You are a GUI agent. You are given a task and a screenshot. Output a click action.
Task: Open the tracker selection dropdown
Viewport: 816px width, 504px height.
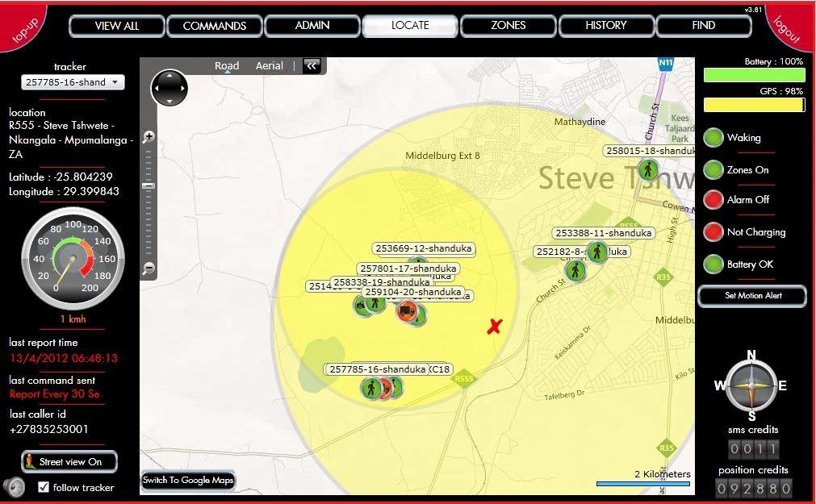point(73,82)
